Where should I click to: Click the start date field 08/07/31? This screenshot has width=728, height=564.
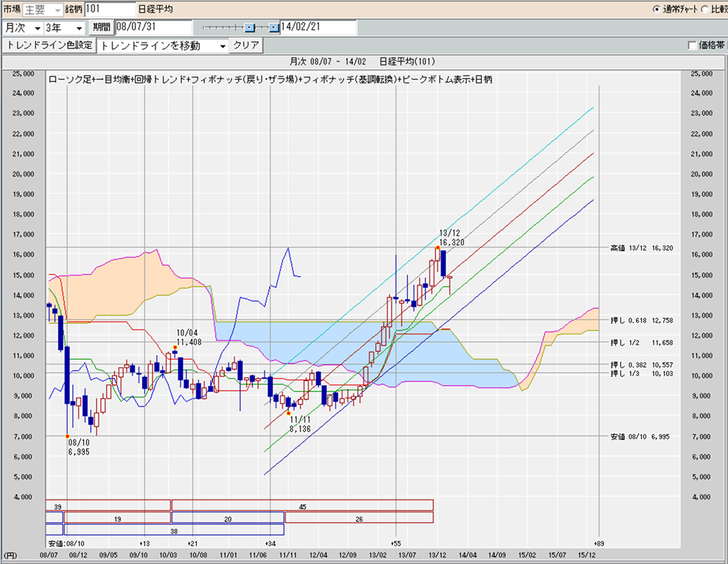click(x=153, y=27)
